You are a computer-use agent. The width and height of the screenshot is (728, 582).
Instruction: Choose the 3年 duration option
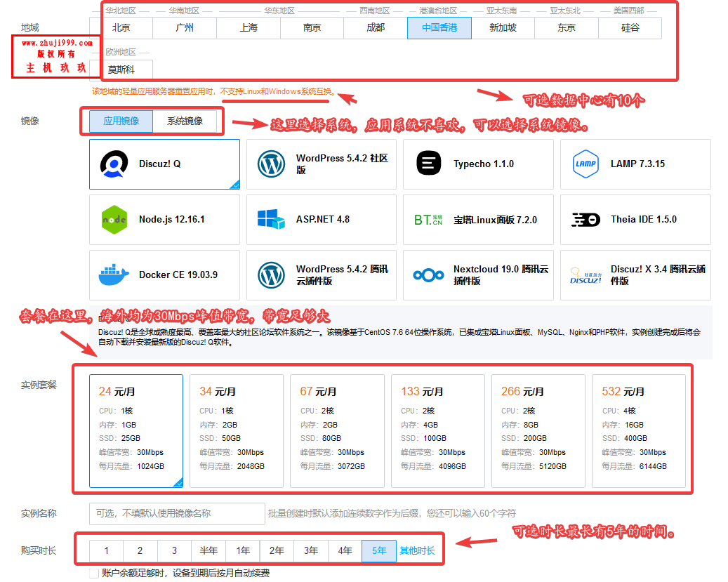(x=311, y=551)
